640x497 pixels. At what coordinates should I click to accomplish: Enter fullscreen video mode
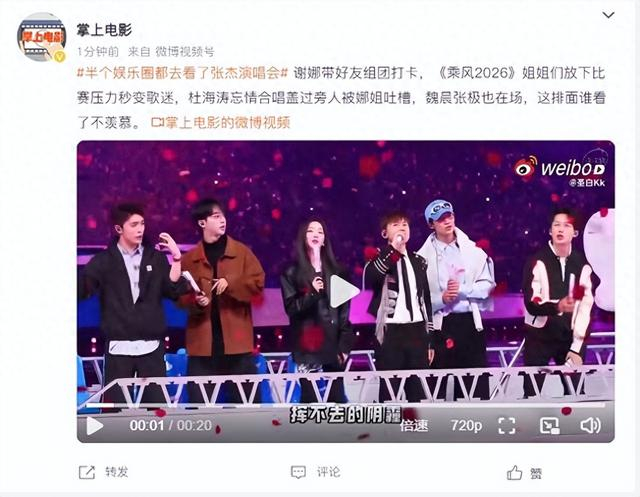(507, 426)
